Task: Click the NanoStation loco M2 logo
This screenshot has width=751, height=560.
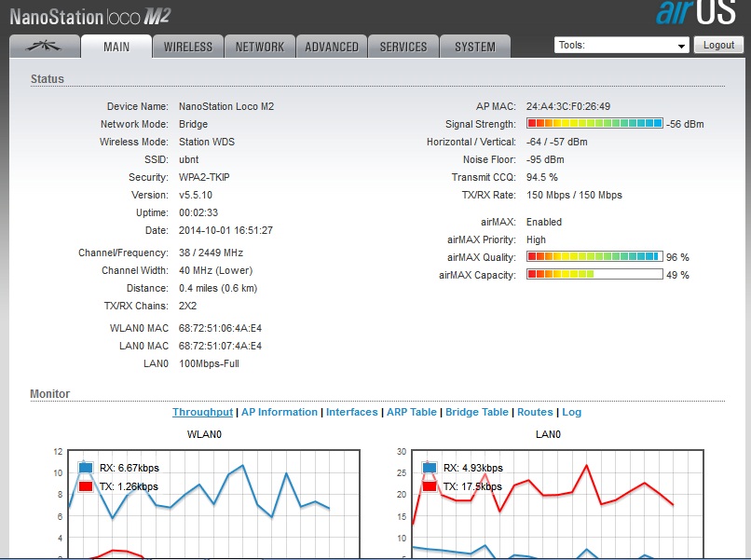Action: (x=90, y=17)
